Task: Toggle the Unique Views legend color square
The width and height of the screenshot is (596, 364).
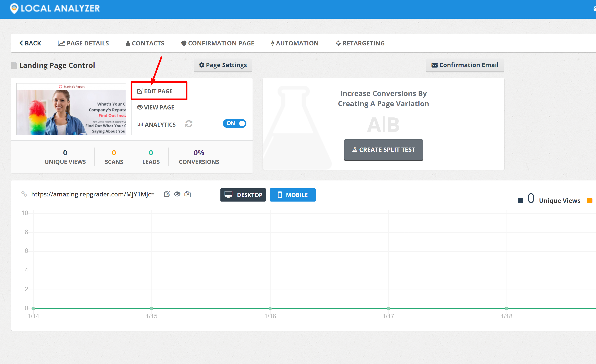Action: click(x=520, y=201)
